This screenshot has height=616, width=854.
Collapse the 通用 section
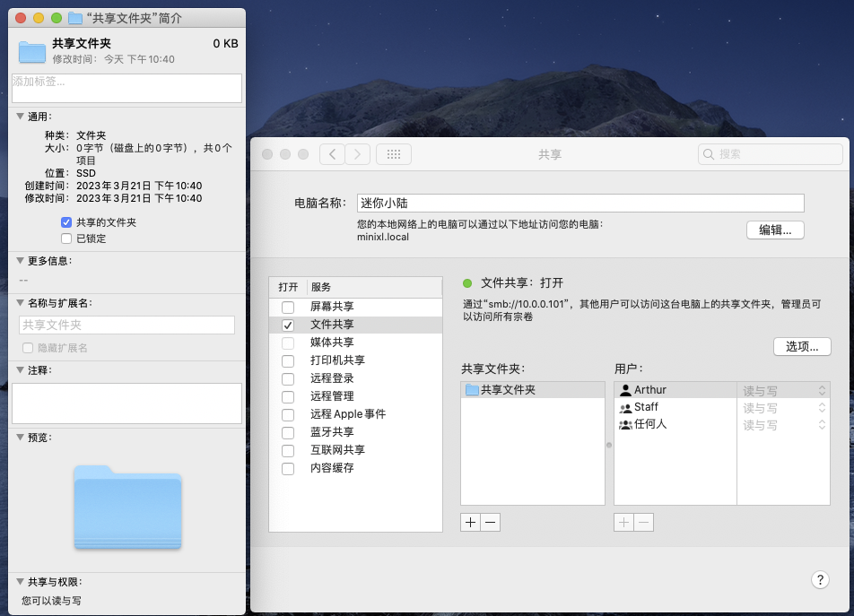[20, 117]
